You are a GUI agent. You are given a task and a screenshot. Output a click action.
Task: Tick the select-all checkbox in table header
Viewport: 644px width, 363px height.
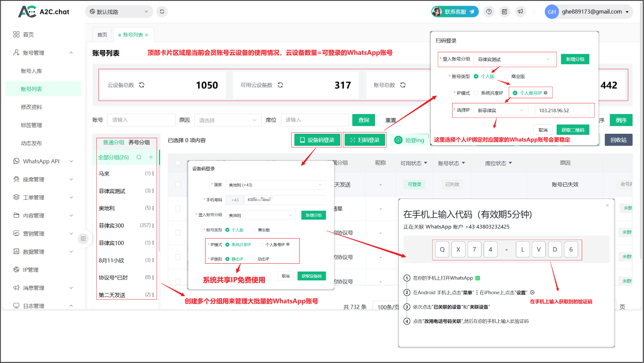tap(178, 163)
